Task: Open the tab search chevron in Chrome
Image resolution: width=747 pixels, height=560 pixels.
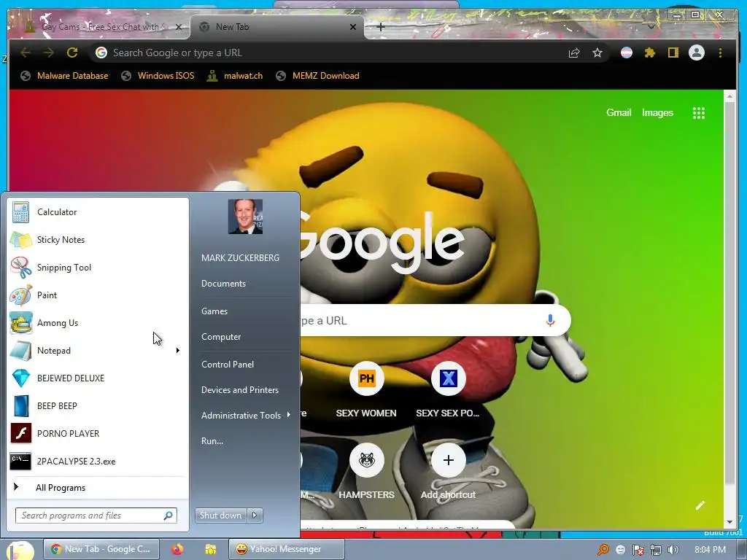Action: click(651, 27)
